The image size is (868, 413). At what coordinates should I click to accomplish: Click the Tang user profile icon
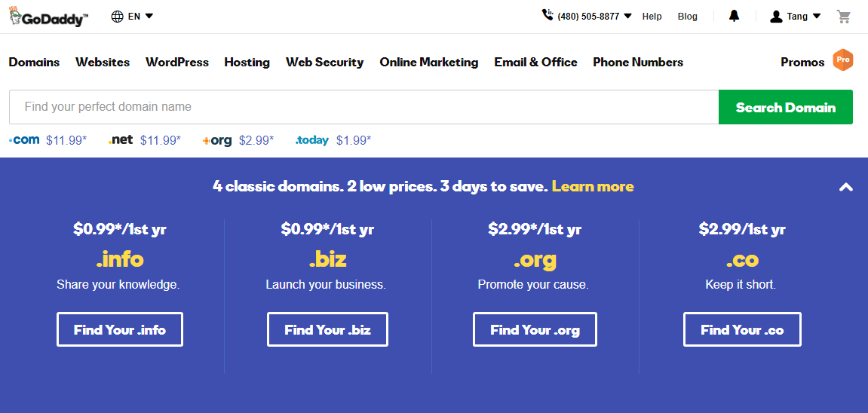coord(776,17)
